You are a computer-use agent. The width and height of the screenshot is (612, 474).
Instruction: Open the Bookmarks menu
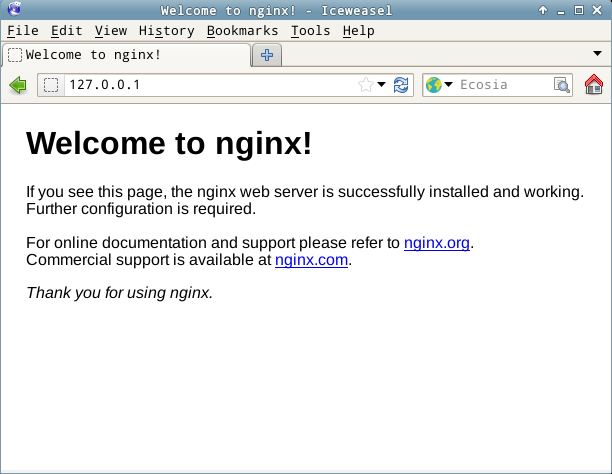pos(242,31)
